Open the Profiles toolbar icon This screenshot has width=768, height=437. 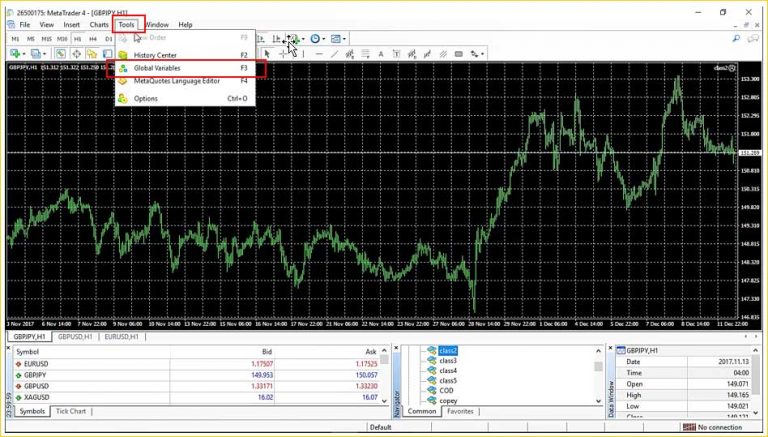36,53
